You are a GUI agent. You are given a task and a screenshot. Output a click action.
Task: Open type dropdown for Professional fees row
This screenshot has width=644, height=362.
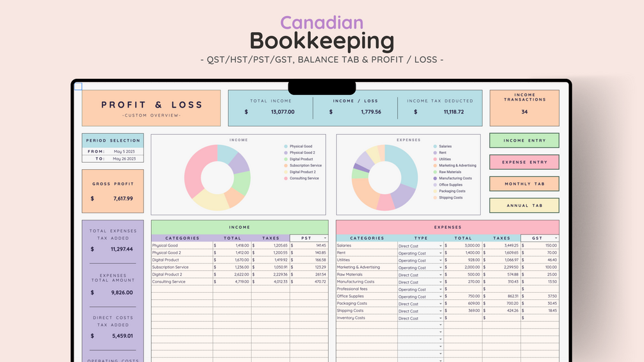pos(440,290)
